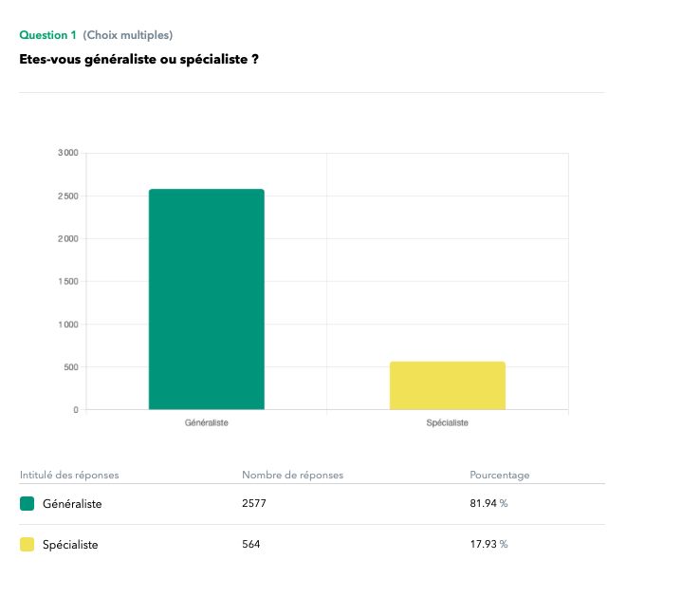Click the 3 000 y-axis tick label
This screenshot has height=598, width=700.
pyautogui.click(x=68, y=153)
